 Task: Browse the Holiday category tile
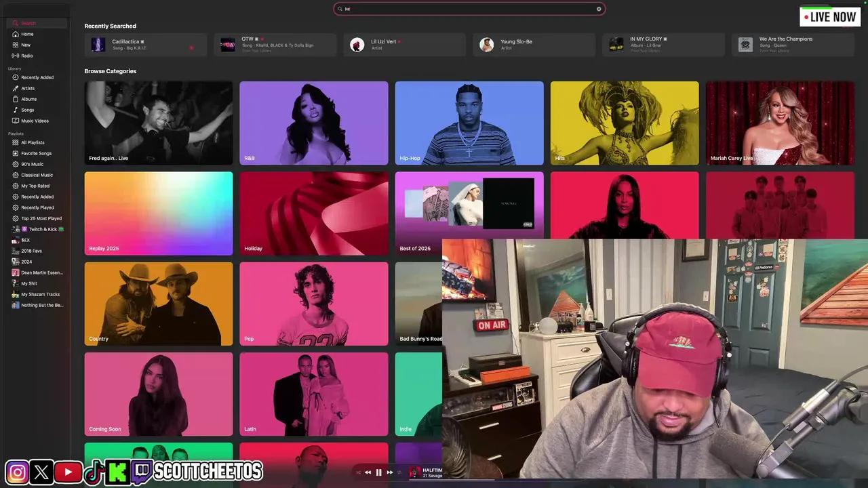point(314,213)
